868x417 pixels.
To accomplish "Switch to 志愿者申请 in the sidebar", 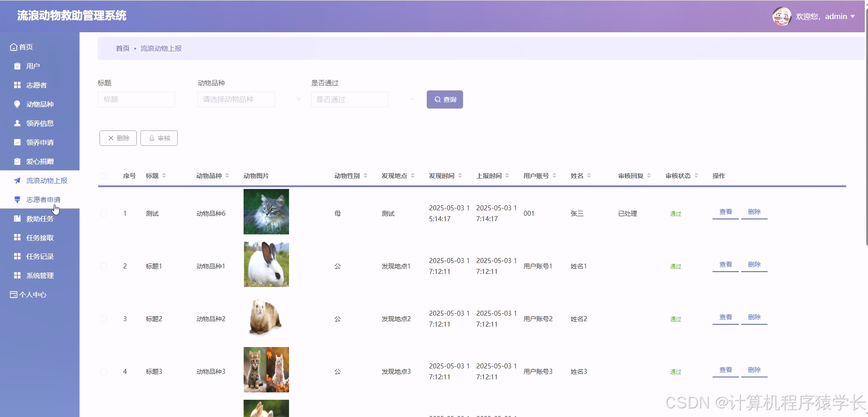I will click(x=41, y=199).
